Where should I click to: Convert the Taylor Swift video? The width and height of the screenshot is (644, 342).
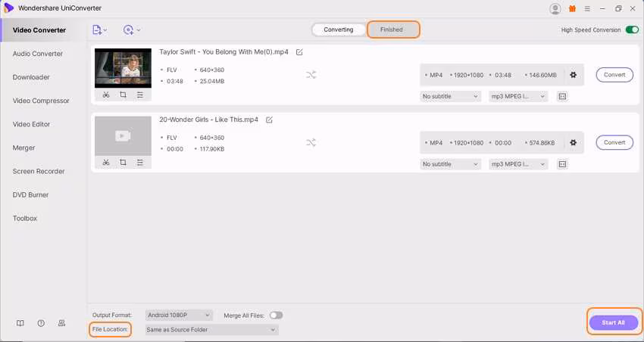pos(614,75)
